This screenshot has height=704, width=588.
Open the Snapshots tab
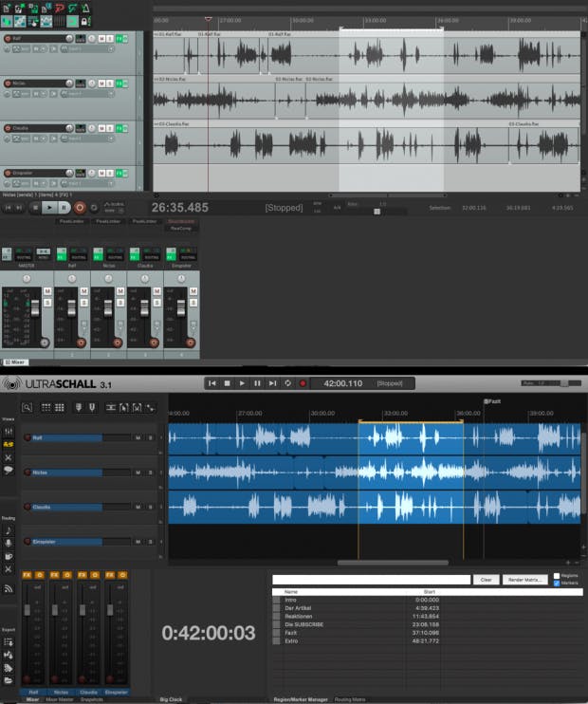92,699
